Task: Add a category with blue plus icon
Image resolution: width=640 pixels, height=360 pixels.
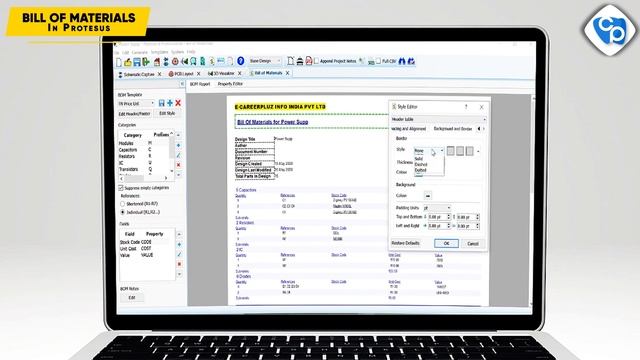Action: point(178,145)
